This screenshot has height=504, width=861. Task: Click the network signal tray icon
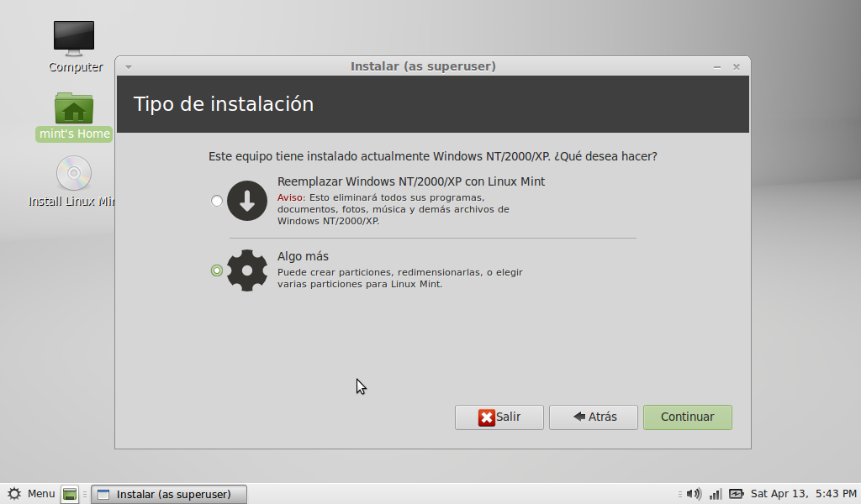716,494
